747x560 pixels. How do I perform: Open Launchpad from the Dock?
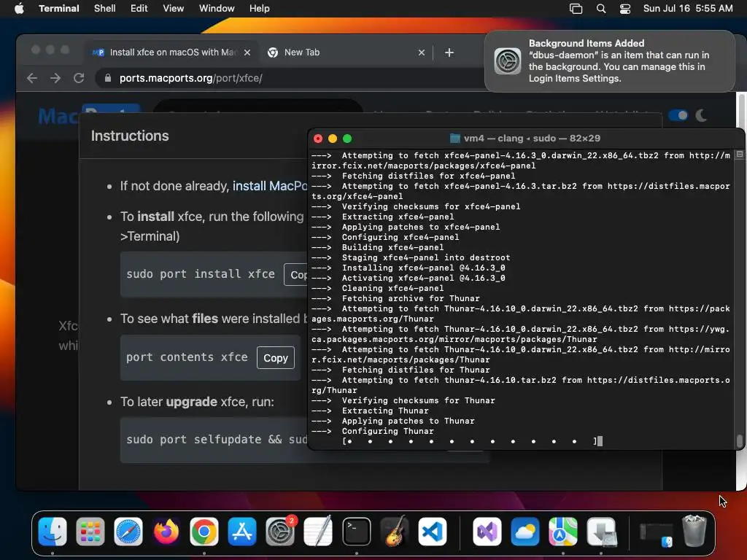pos(90,532)
